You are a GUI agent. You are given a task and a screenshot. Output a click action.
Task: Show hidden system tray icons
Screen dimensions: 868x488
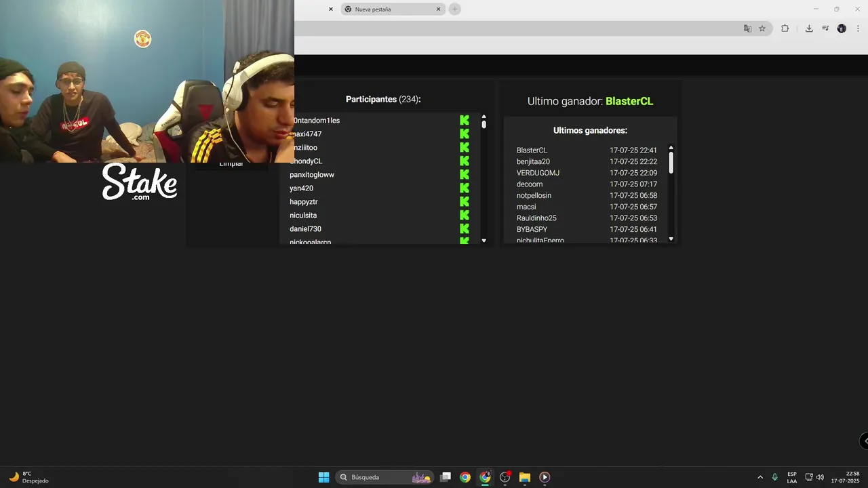coord(760,477)
